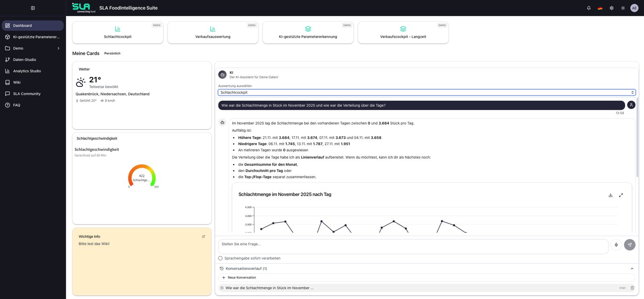
Task: Open Daten-Studio in the sidebar
Action: [x=33, y=59]
